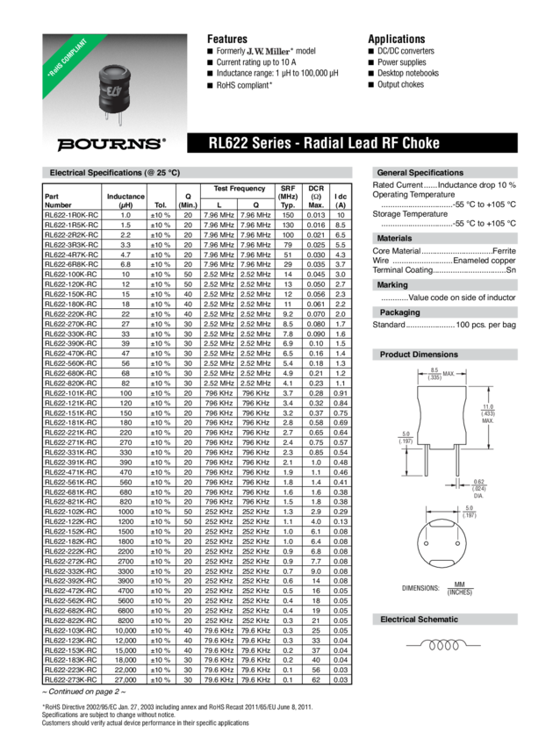Click '~ Continued on page 2 ~' note

83,692
